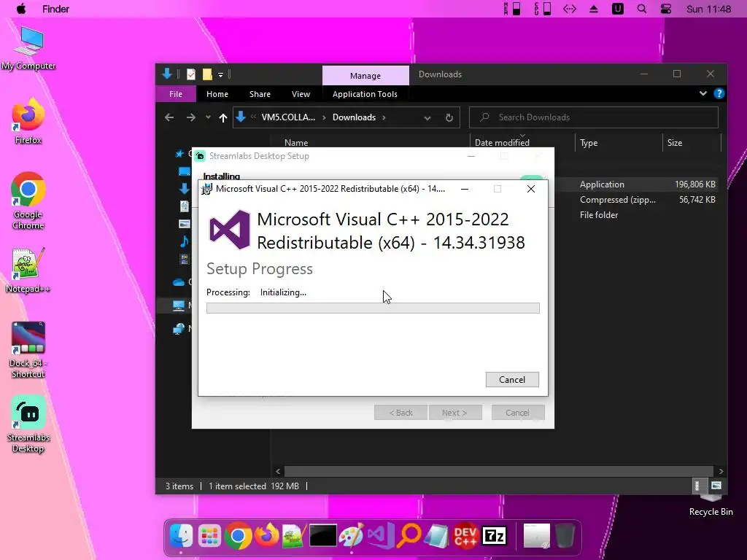Open address bar history dropdown
The height and width of the screenshot is (560, 747).
click(x=427, y=117)
